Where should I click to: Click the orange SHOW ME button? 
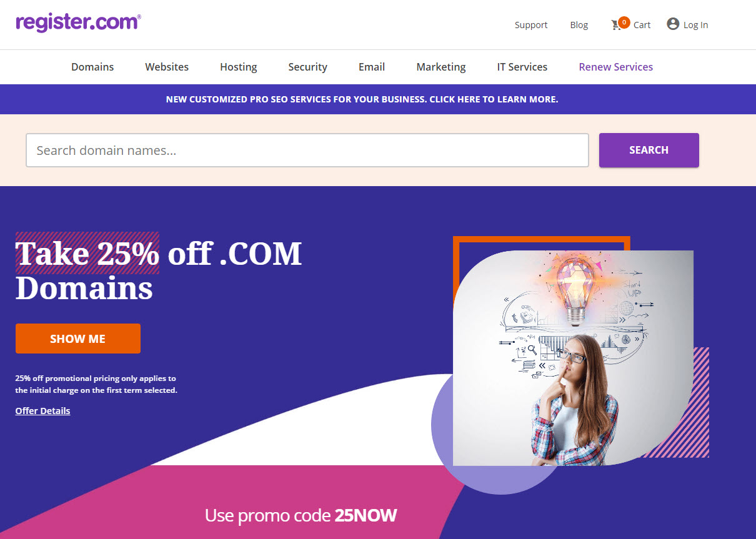pos(78,339)
